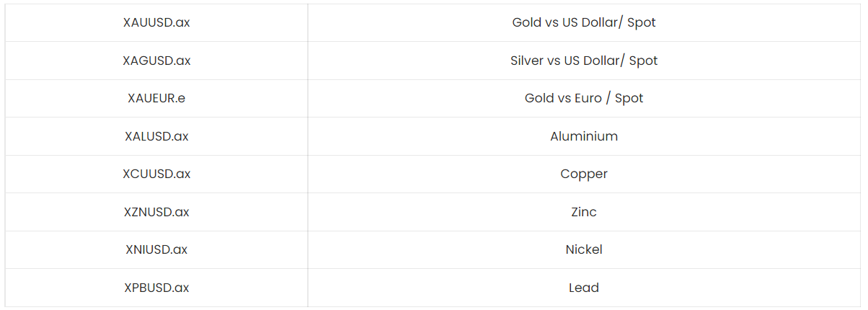Click the XCUUSD.ax symbol cell
The height and width of the screenshot is (310, 868).
156,174
